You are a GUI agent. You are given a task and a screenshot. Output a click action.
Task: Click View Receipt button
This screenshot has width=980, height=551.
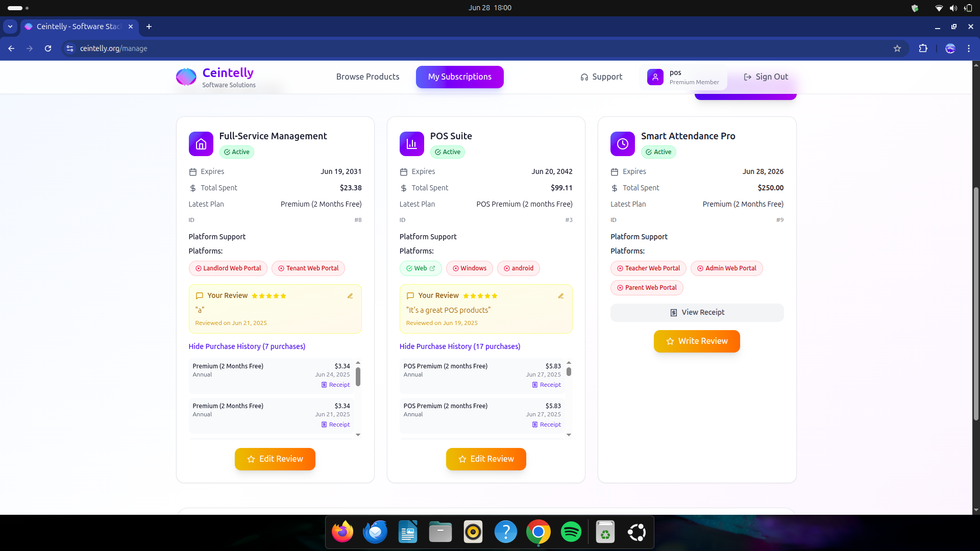pos(697,313)
